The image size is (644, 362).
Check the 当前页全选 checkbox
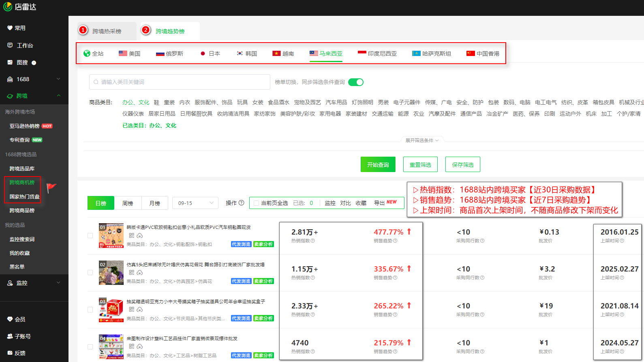(x=256, y=203)
